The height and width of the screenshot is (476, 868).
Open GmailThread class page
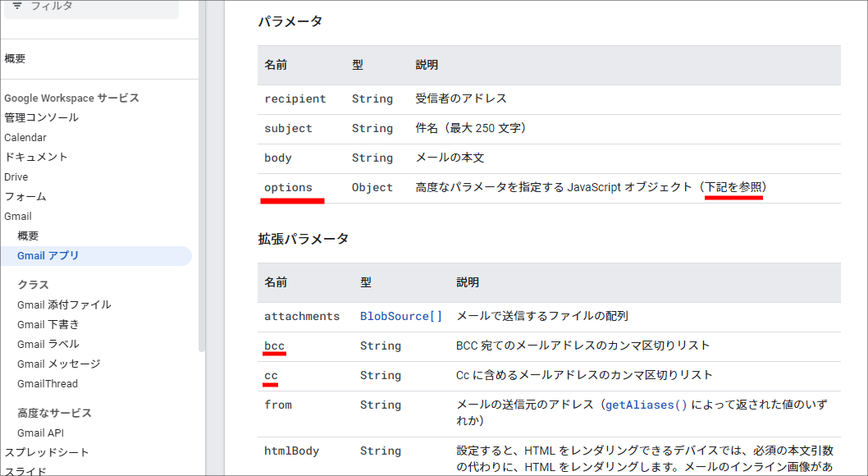click(48, 383)
